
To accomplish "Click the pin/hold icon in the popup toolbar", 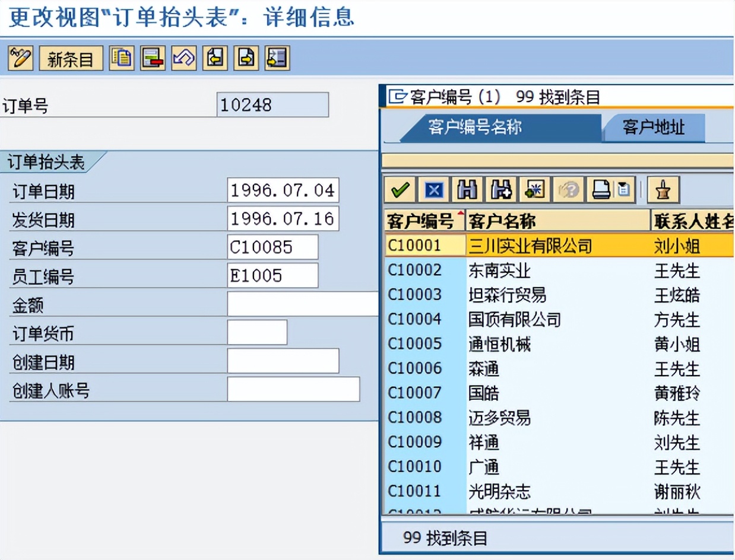I will tap(662, 189).
